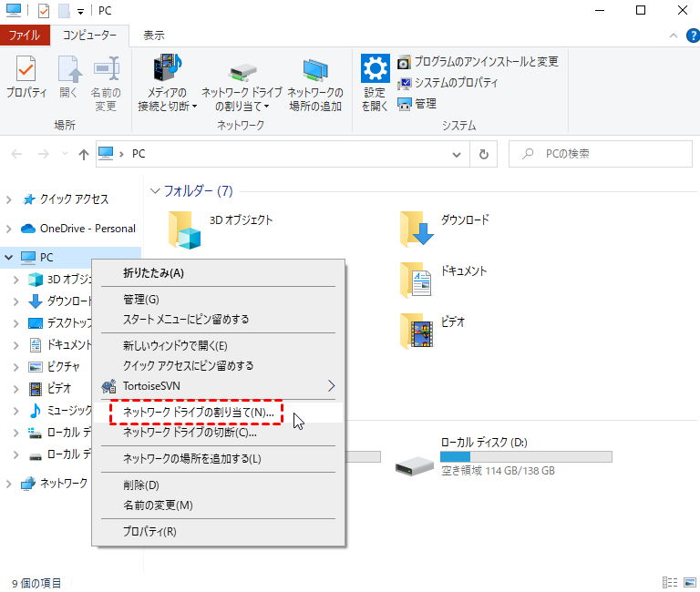Switch to details view icon in status bar
Viewport: 700px width, 592px height.
click(670, 583)
